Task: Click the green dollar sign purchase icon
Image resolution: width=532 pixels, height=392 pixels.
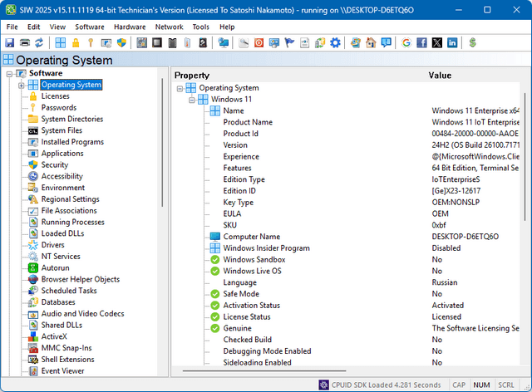Action: pyautogui.click(x=473, y=42)
